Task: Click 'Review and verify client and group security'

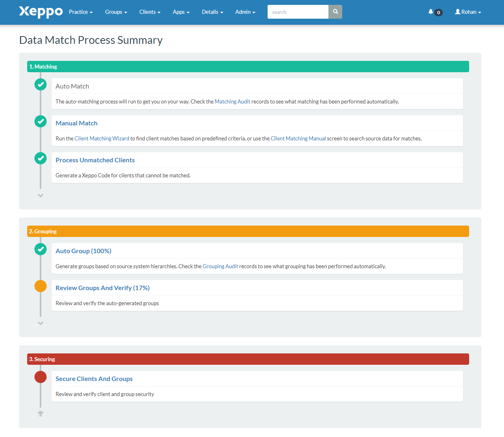Action: coord(105,394)
